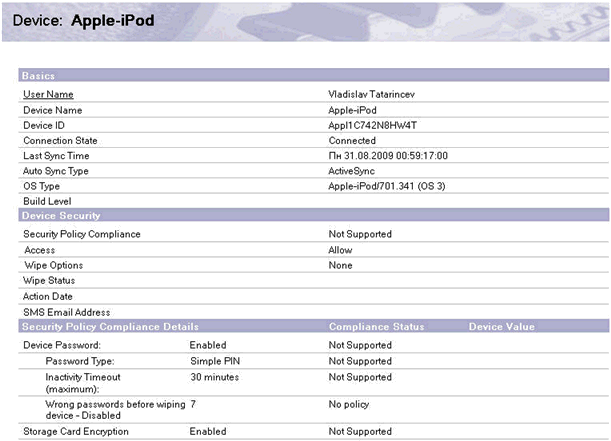Image resolution: width=611 pixels, height=441 pixels.
Task: Select the 'Allow' access value
Action: [340, 250]
